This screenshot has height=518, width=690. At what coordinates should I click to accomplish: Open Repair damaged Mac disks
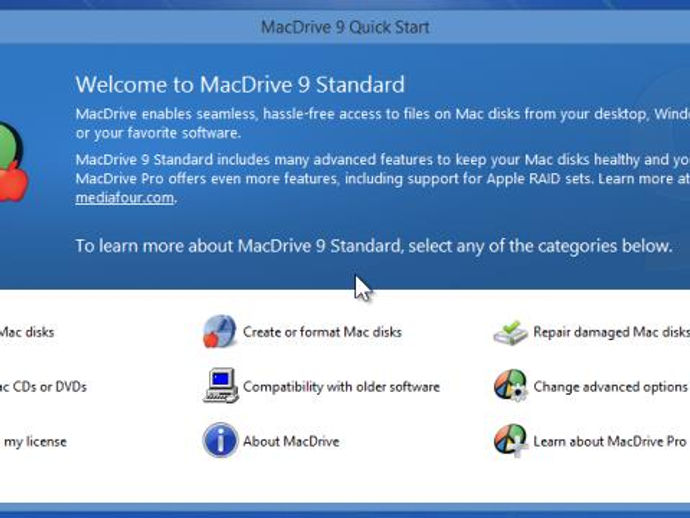tap(612, 332)
